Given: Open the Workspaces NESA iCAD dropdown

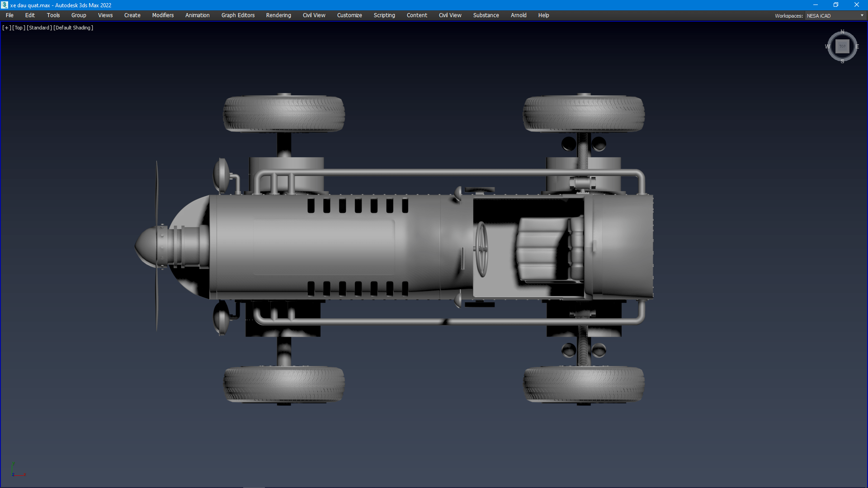Looking at the screenshot, I should tap(835, 16).
